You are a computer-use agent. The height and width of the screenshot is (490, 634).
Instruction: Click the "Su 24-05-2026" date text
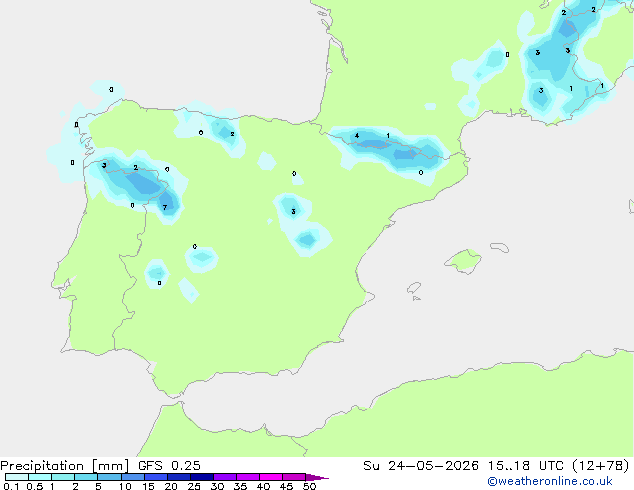[421, 466]
